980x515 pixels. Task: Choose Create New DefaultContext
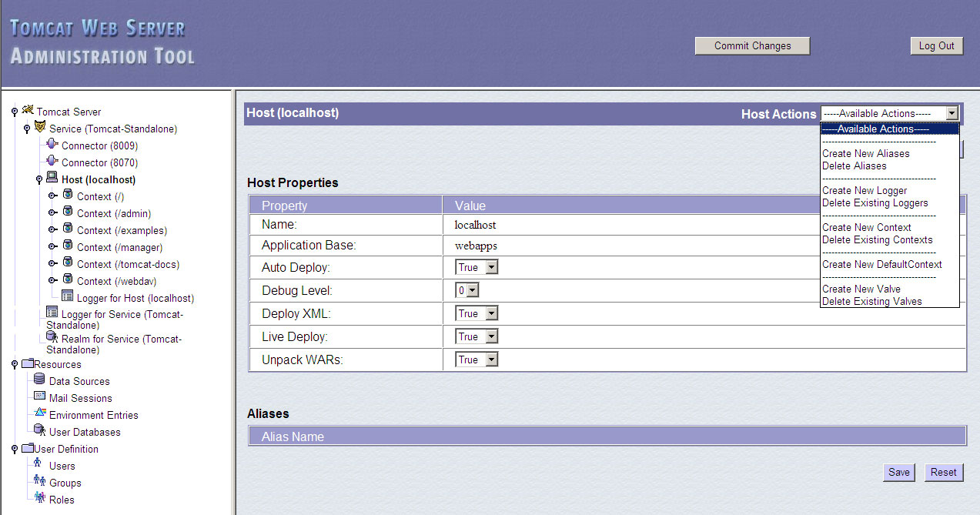[881, 264]
